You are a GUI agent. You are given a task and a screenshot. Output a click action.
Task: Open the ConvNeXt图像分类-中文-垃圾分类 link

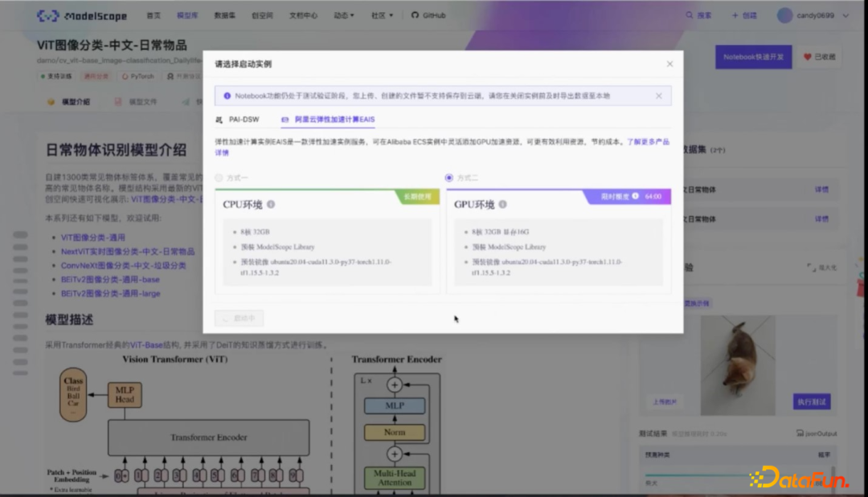(124, 266)
